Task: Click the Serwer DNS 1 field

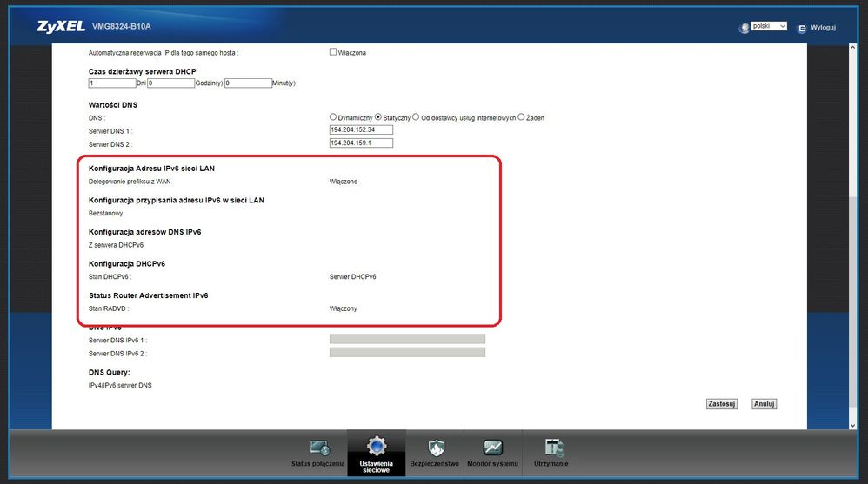Action: 360,129
